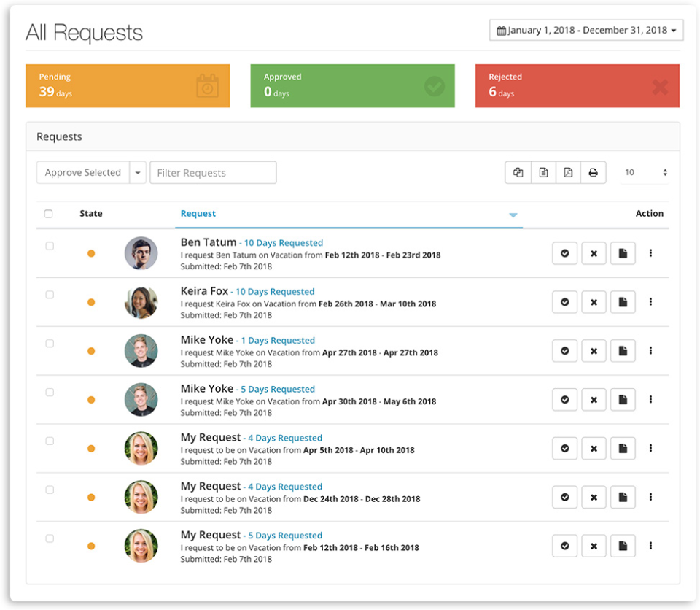Select Mike Yoke's 5 Days Requested row checkbox

50,392
